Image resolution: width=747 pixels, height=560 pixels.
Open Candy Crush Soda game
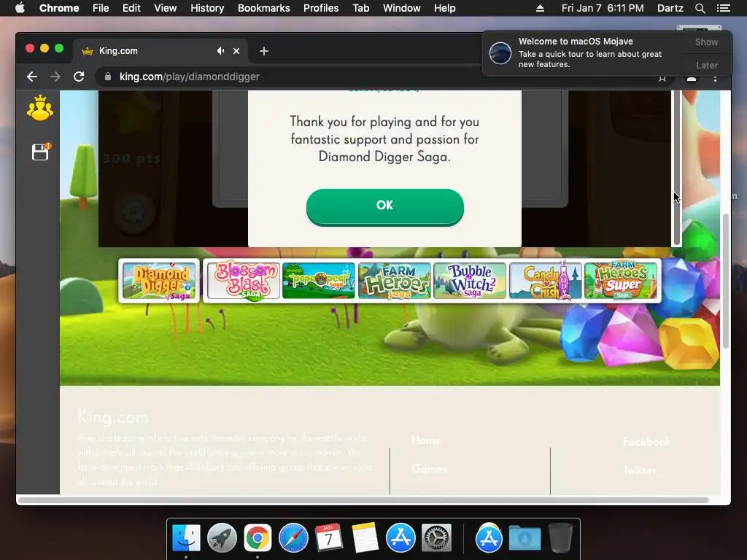(546, 281)
